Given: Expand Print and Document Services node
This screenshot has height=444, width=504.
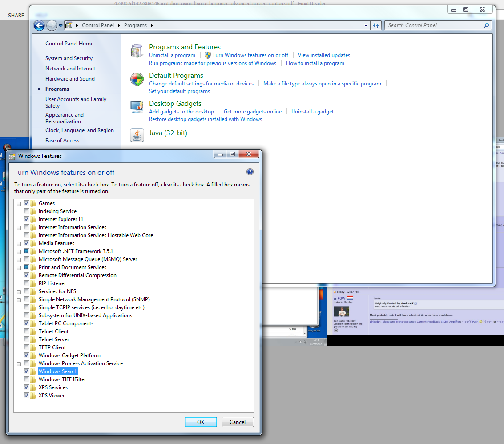Looking at the screenshot, I should click(x=19, y=268).
